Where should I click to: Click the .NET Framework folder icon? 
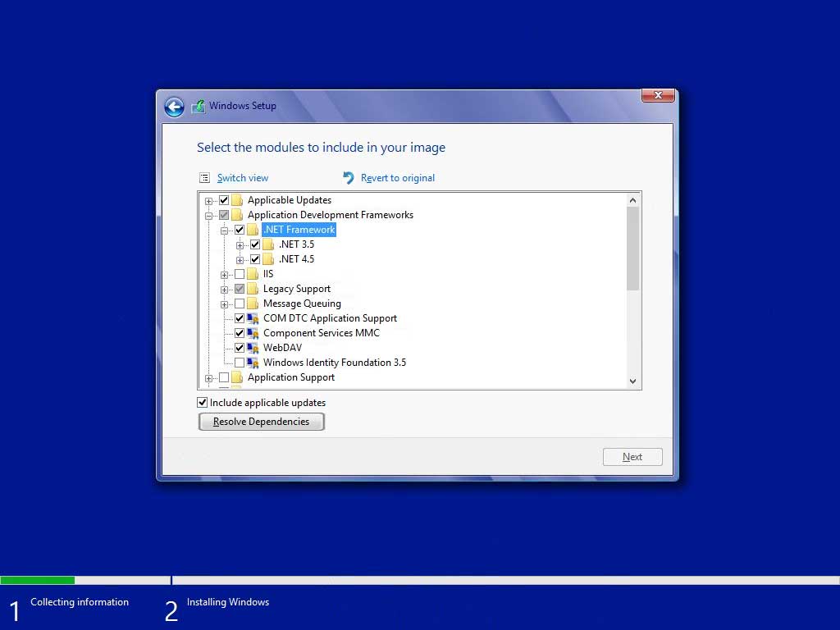[x=253, y=230]
